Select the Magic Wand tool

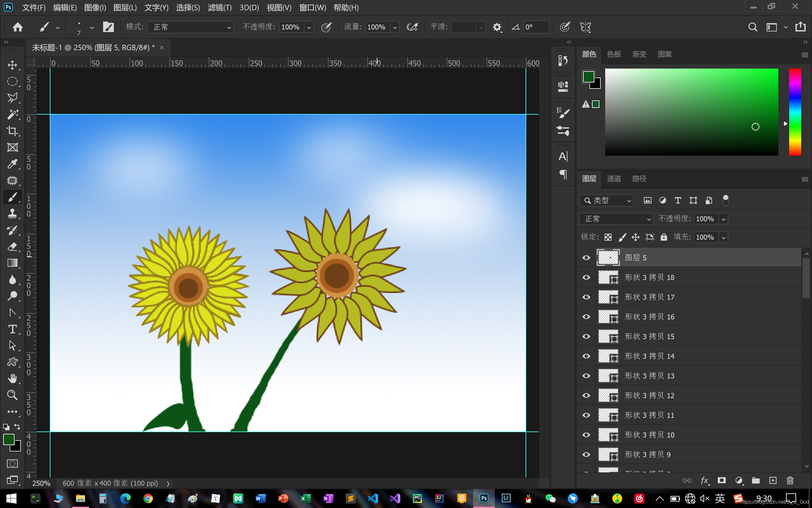[x=12, y=114]
